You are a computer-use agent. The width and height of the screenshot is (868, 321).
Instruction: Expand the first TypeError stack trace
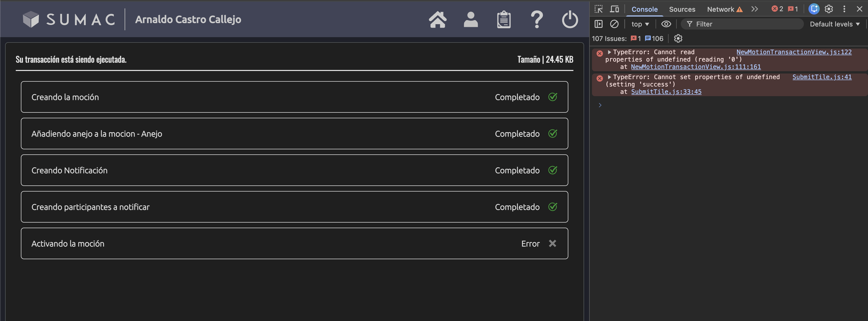609,52
